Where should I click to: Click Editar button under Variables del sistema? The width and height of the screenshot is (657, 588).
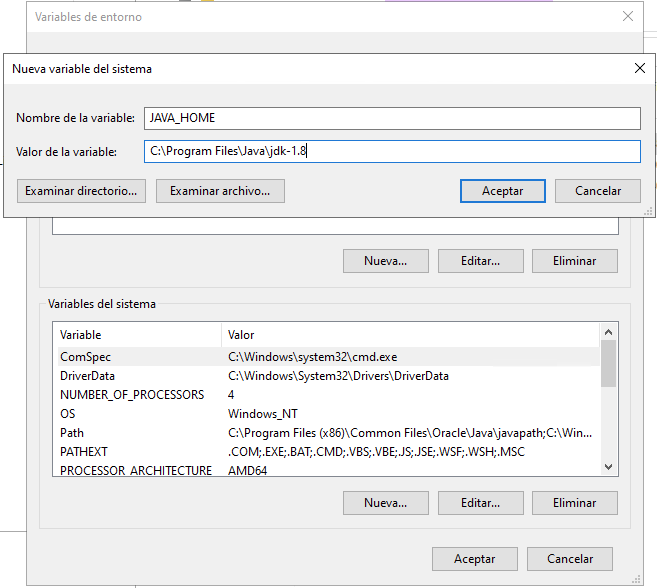coord(481,503)
